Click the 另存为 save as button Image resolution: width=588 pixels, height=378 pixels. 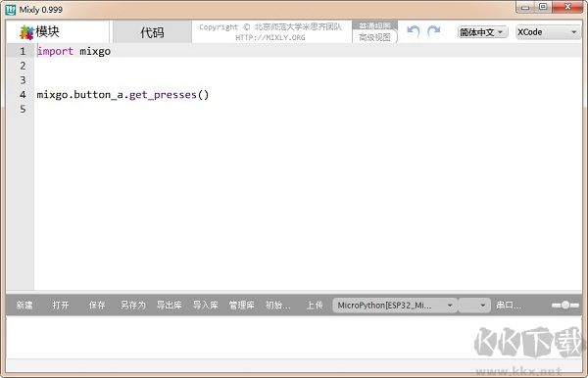[x=133, y=306]
